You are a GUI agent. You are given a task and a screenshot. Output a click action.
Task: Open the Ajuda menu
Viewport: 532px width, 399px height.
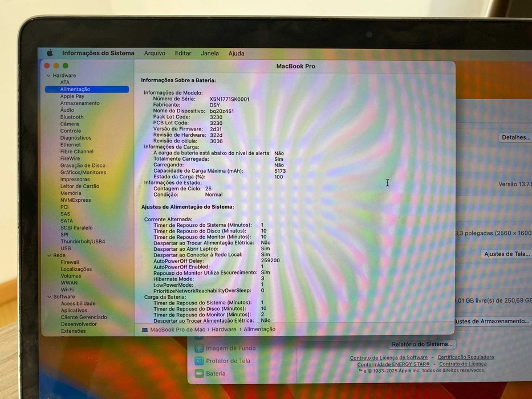coord(236,53)
